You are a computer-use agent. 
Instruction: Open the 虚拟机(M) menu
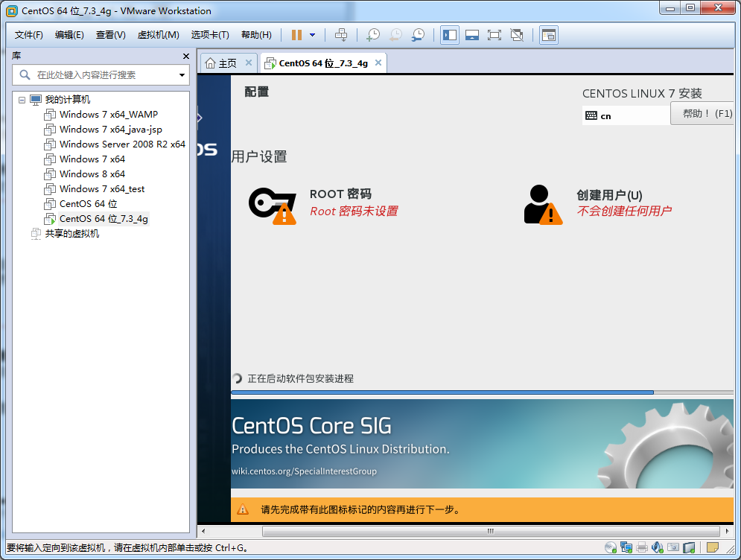tap(159, 35)
